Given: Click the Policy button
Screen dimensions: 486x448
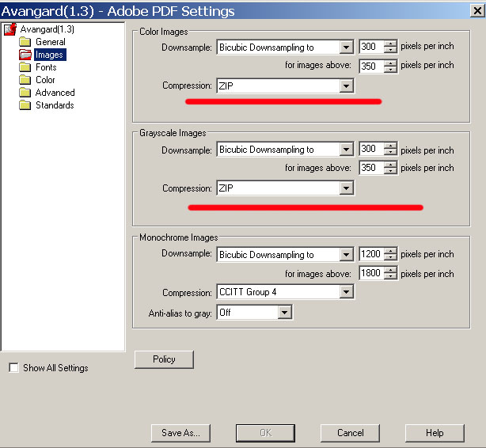Looking at the screenshot, I should pyautogui.click(x=164, y=359).
